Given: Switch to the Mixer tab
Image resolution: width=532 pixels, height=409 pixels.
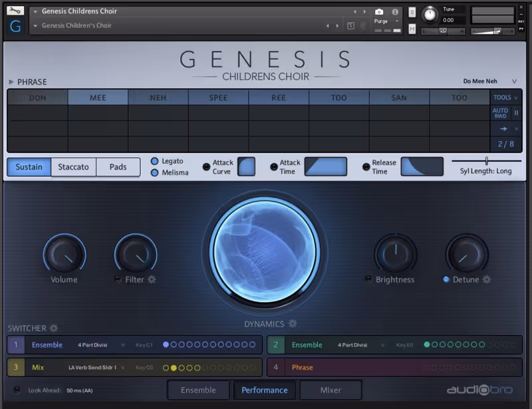Looking at the screenshot, I should pyautogui.click(x=331, y=390).
